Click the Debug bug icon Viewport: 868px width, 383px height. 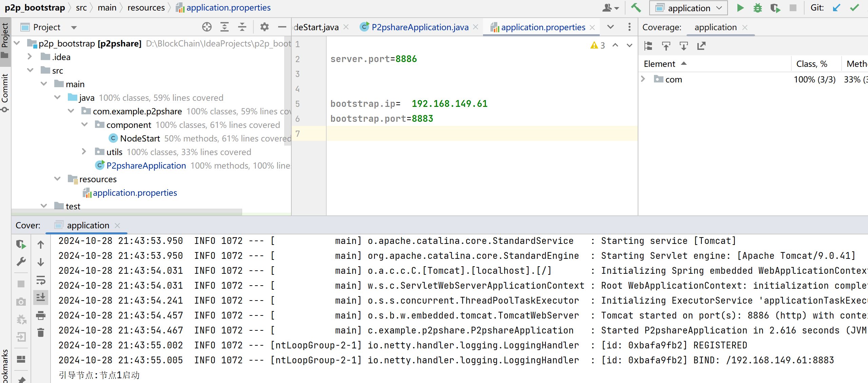point(757,8)
